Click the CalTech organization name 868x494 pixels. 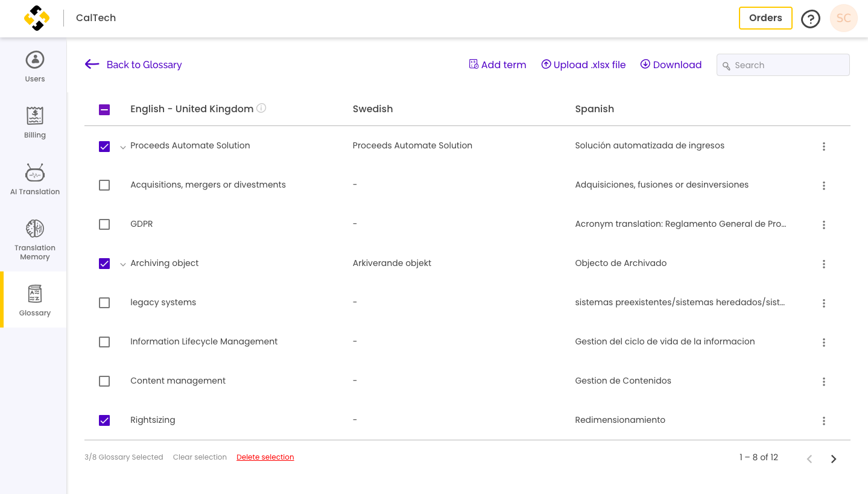pos(96,18)
